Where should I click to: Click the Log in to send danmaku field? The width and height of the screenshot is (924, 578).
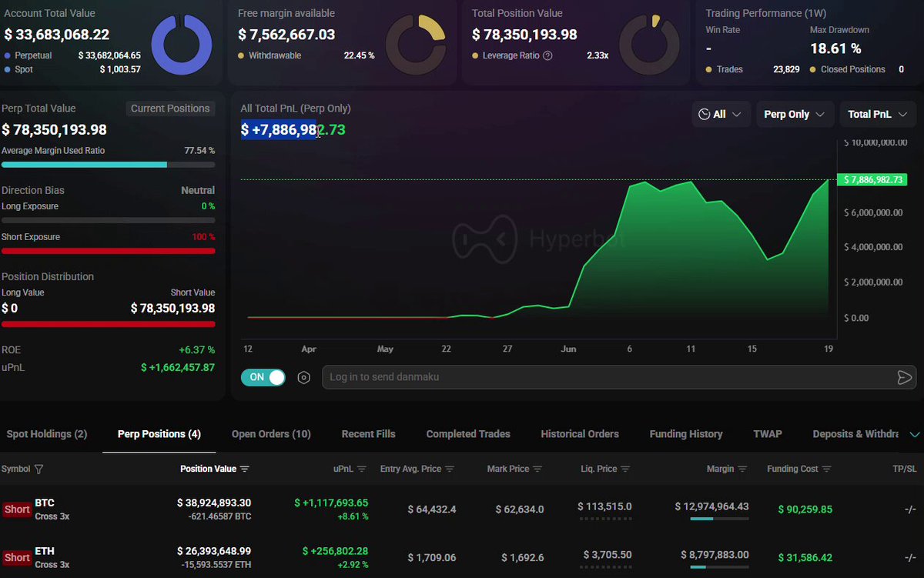(x=618, y=377)
